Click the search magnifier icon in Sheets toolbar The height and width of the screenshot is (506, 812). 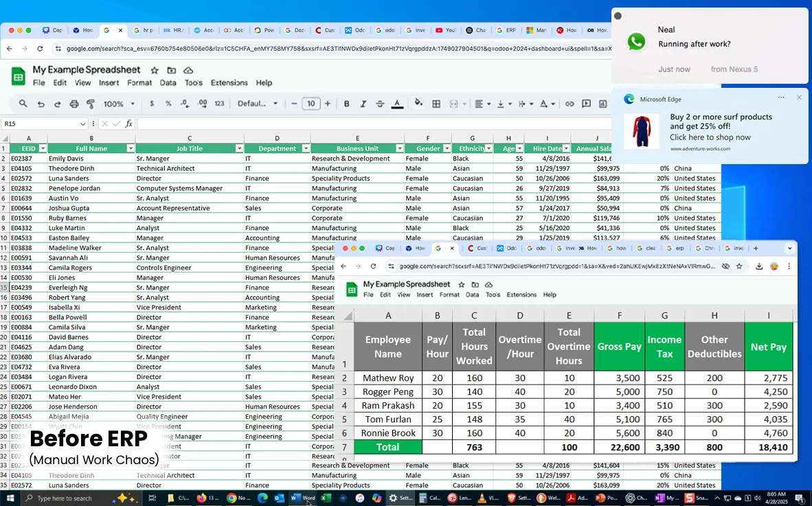[23, 104]
